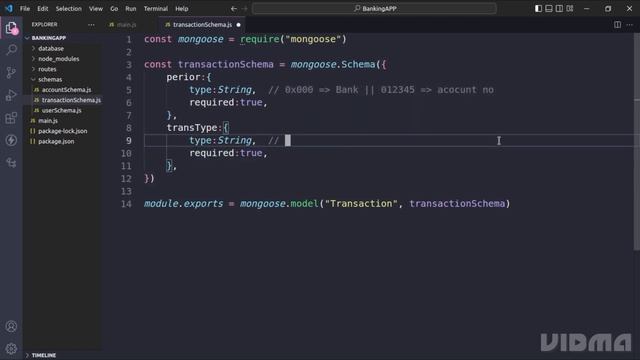The height and width of the screenshot is (360, 640).
Task: Open the Source Control view
Action: click(x=11, y=73)
